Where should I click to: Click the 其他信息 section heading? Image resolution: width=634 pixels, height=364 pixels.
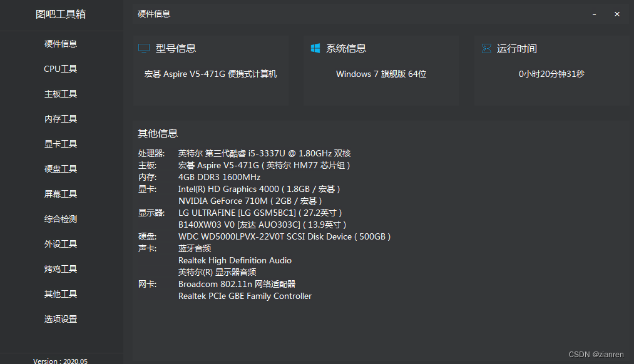point(158,133)
